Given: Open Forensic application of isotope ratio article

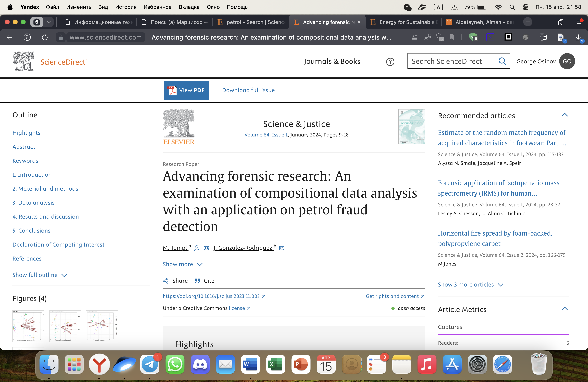Looking at the screenshot, I should tap(499, 188).
